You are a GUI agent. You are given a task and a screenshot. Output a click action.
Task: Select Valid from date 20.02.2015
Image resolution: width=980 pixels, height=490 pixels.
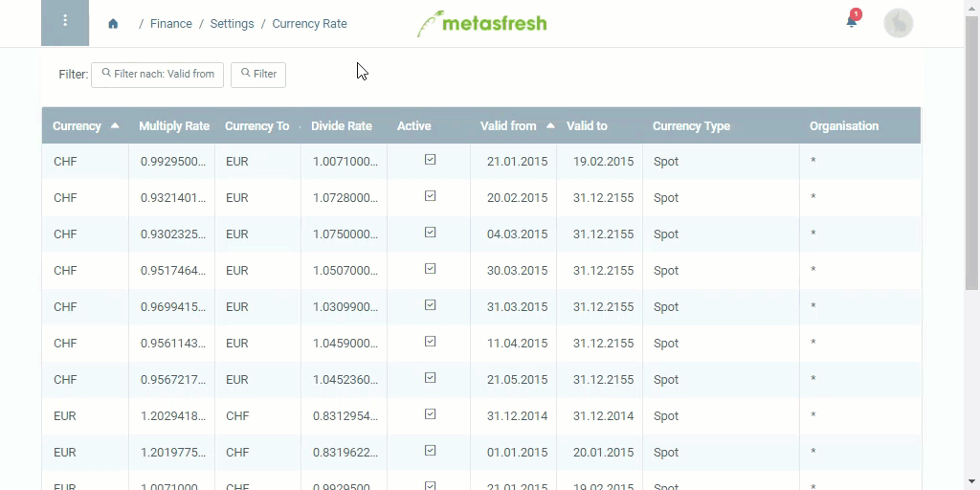pos(517,197)
